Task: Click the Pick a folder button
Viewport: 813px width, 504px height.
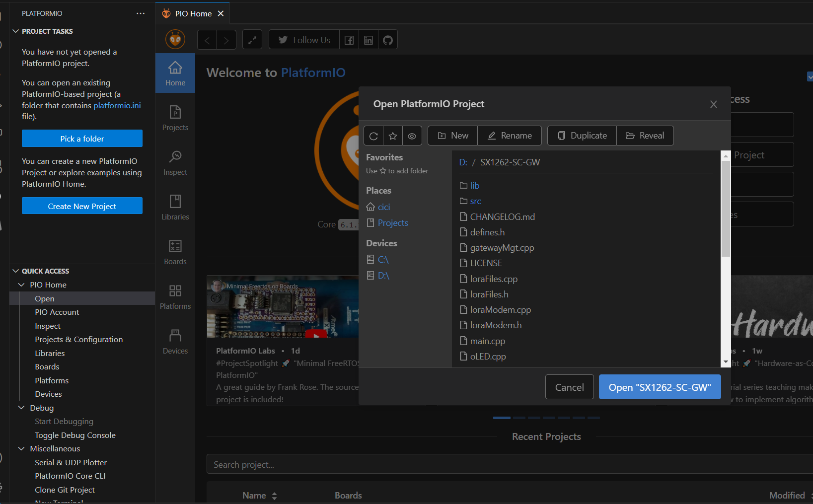Action: click(82, 139)
